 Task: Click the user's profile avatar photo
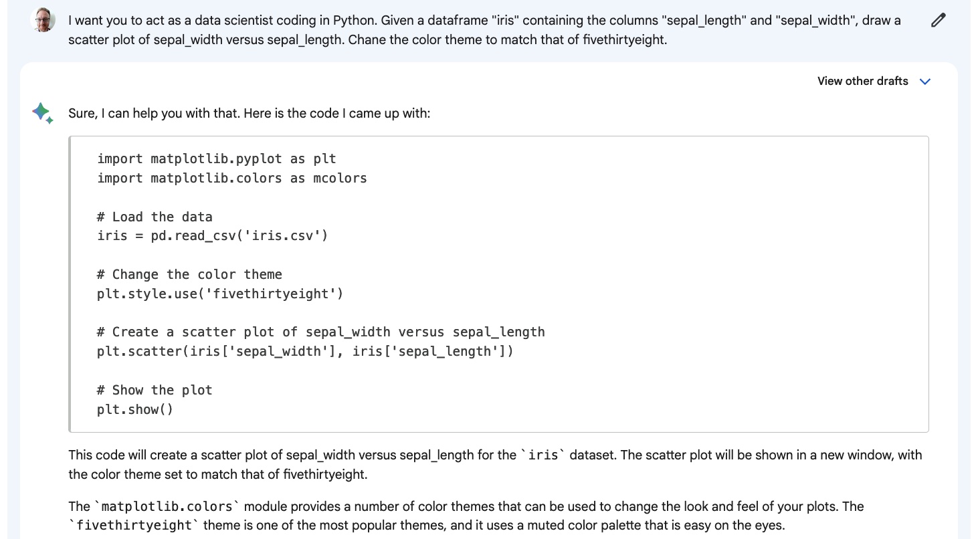click(x=43, y=20)
